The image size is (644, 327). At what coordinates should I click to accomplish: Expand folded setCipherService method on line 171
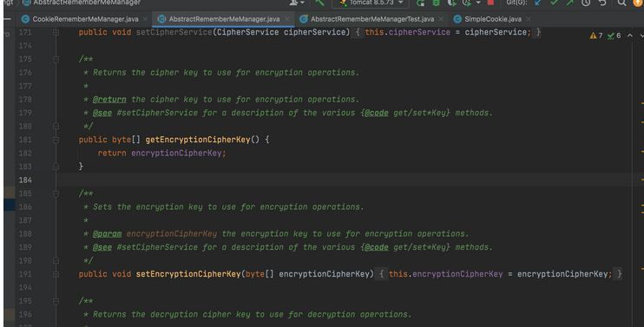coord(56,32)
